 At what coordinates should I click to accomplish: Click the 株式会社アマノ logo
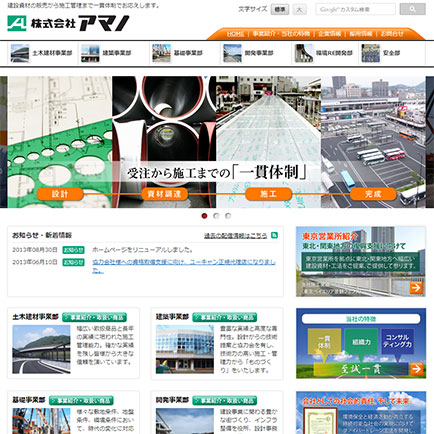coord(68,23)
